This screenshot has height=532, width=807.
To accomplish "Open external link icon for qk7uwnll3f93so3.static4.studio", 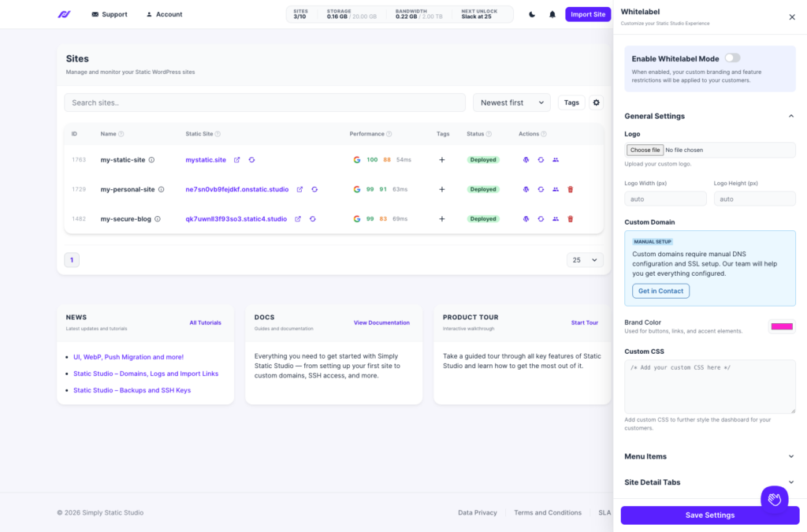I will (297, 218).
